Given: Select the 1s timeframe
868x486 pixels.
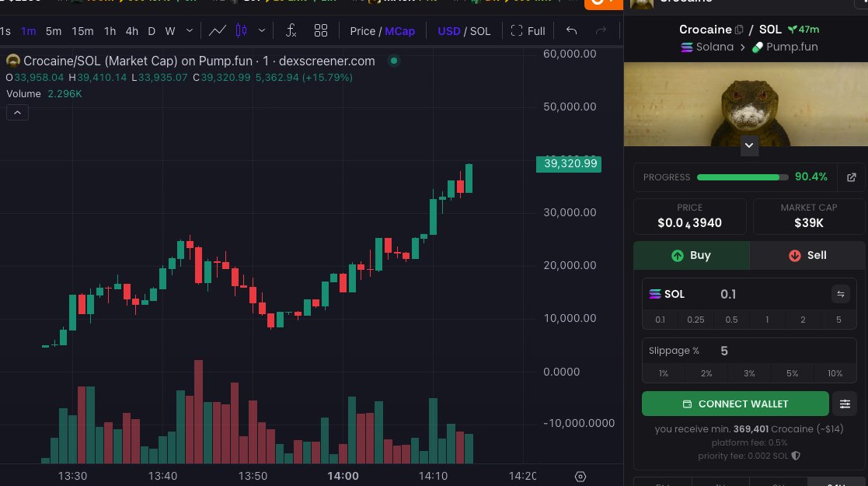Looking at the screenshot, I should pos(5,31).
